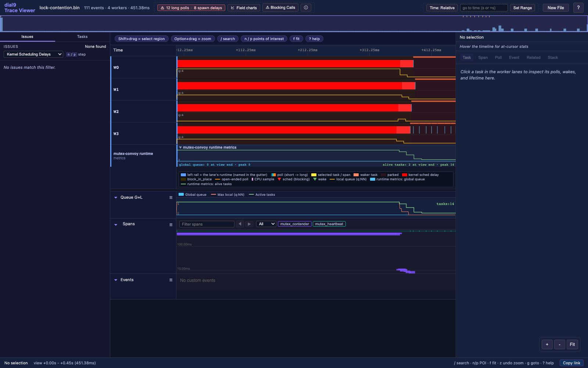This screenshot has height=368, width=588.
Task: Open the Blocking Calls panel
Action: (x=280, y=8)
